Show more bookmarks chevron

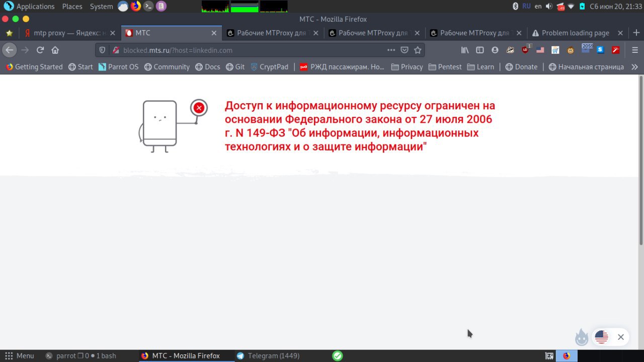[x=634, y=66]
